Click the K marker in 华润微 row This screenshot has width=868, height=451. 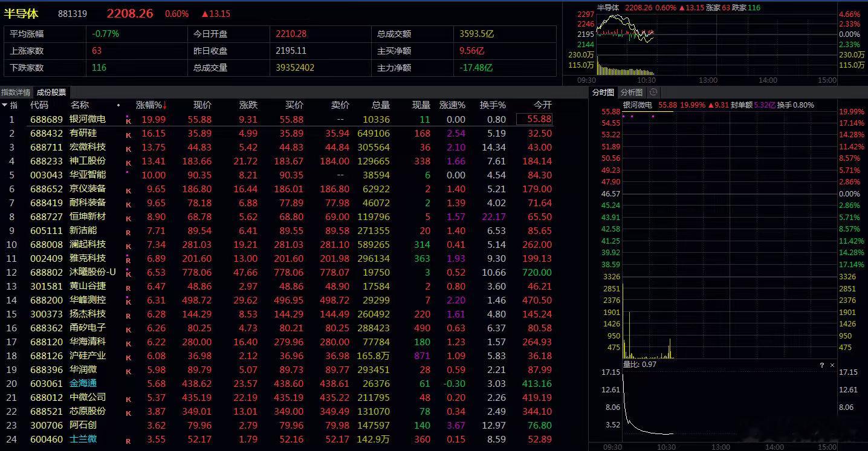tap(128, 371)
